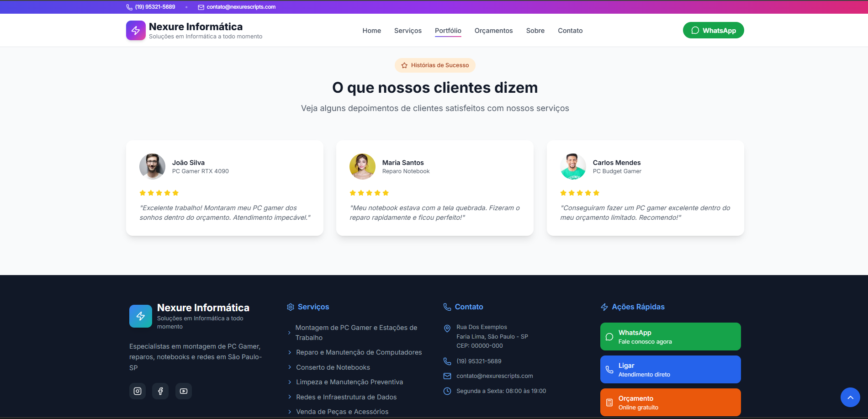Click the gear icon beside Serviços heading

tap(291, 307)
